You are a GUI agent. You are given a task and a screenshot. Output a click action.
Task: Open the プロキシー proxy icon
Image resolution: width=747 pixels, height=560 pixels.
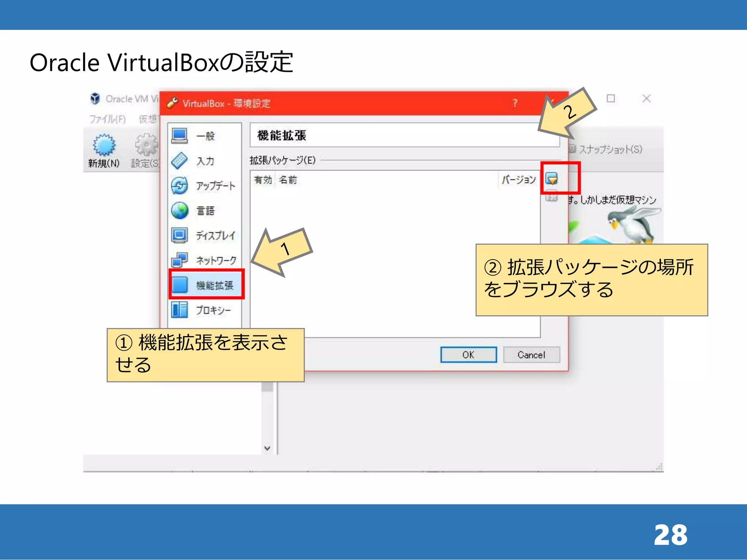coord(179,310)
